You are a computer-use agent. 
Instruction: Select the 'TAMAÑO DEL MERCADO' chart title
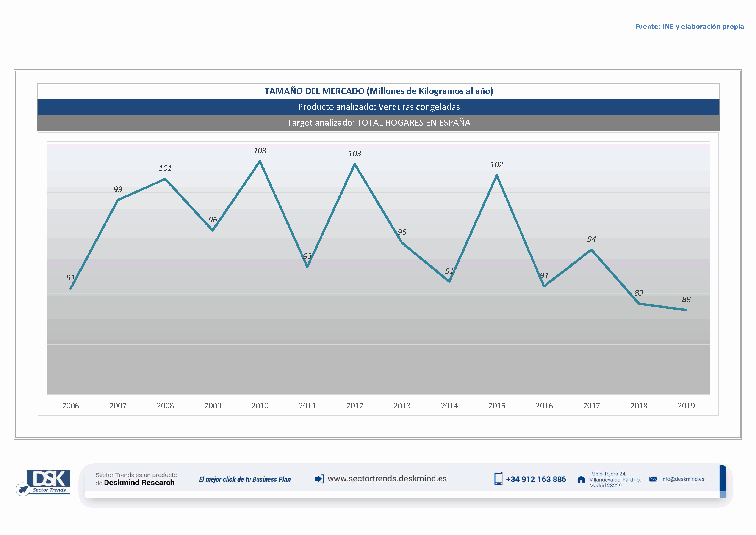pos(379,91)
